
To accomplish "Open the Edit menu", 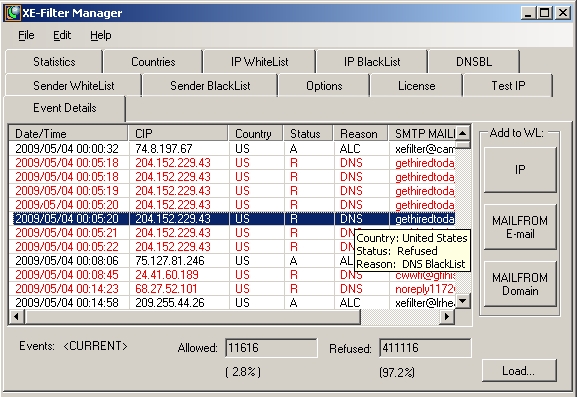I will pos(62,35).
